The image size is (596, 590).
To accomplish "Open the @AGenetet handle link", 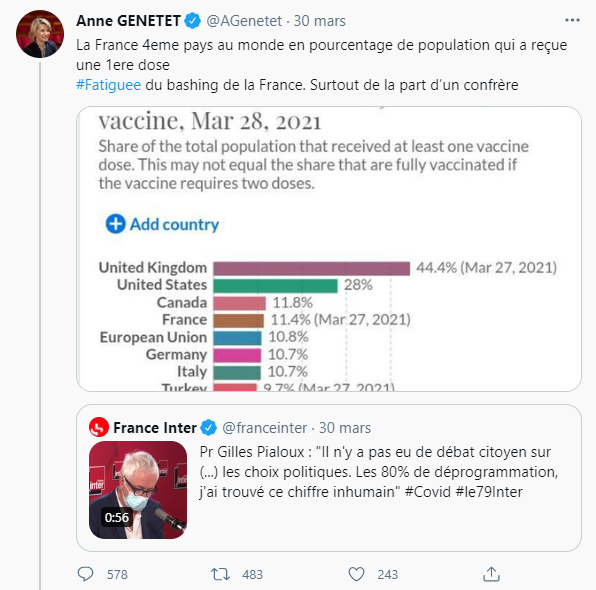I will tap(244, 21).
